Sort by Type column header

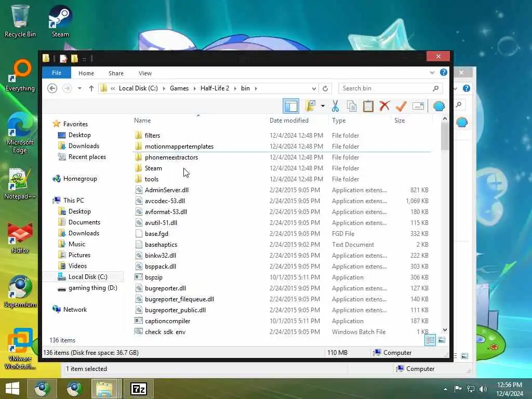click(x=339, y=121)
